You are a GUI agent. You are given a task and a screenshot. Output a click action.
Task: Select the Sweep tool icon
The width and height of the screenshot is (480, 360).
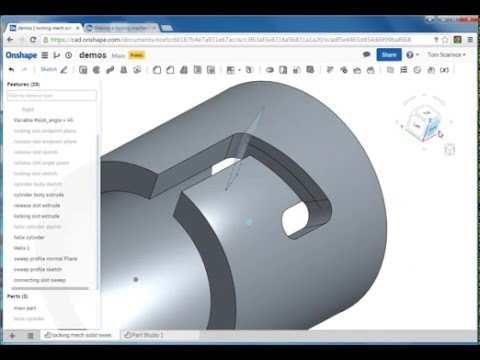110,70
